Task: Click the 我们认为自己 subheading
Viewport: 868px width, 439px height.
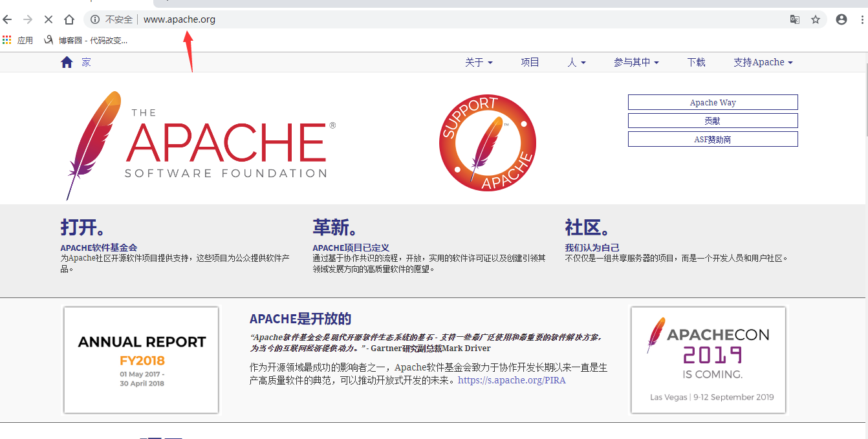Action: (x=592, y=248)
